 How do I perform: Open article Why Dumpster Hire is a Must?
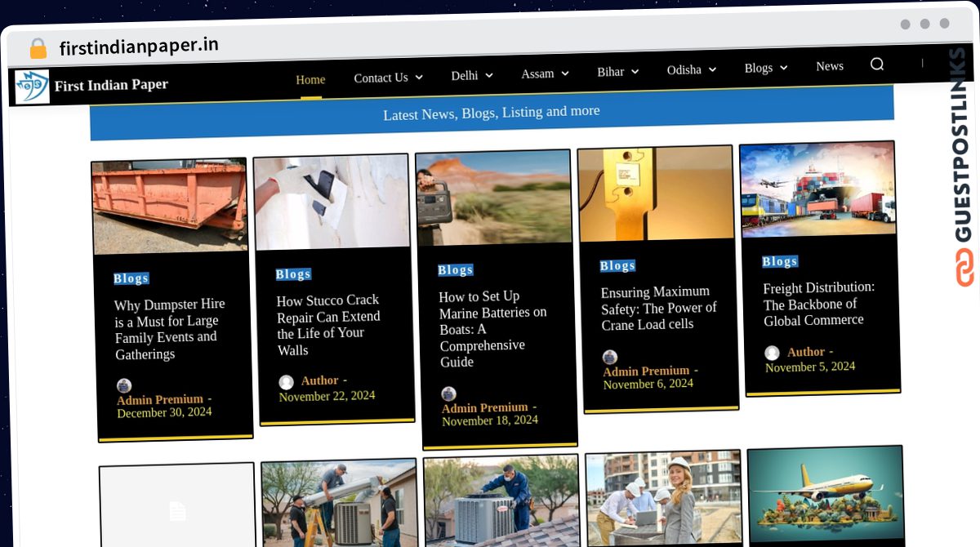tap(170, 329)
